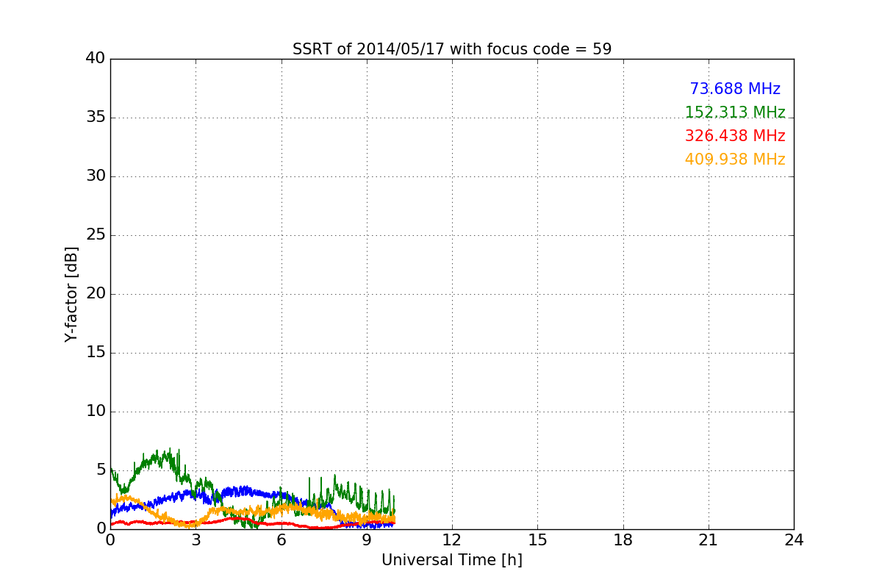Click the x-axis tick label 21
Image resolution: width=882 pixels, height=588 pixels.
pyautogui.click(x=709, y=540)
